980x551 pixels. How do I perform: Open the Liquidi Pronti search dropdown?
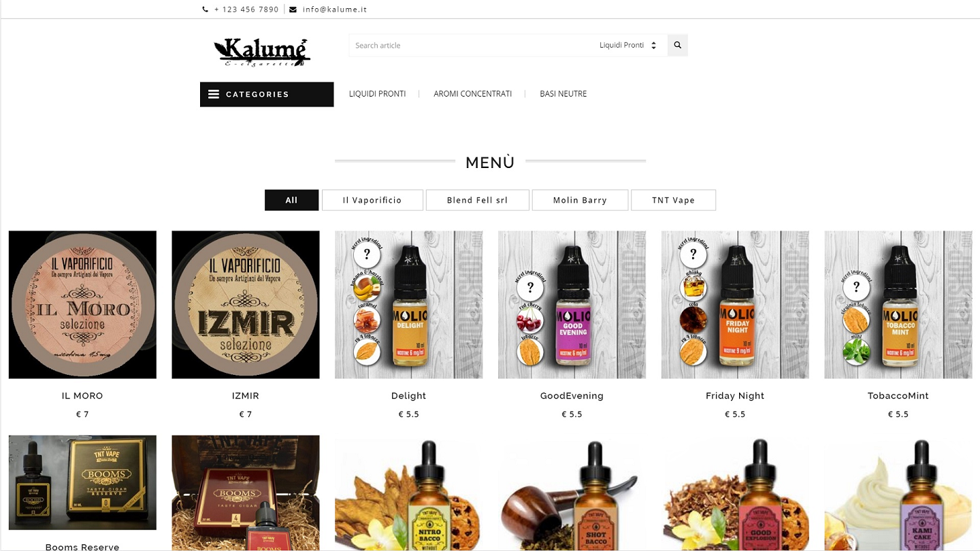tap(627, 45)
